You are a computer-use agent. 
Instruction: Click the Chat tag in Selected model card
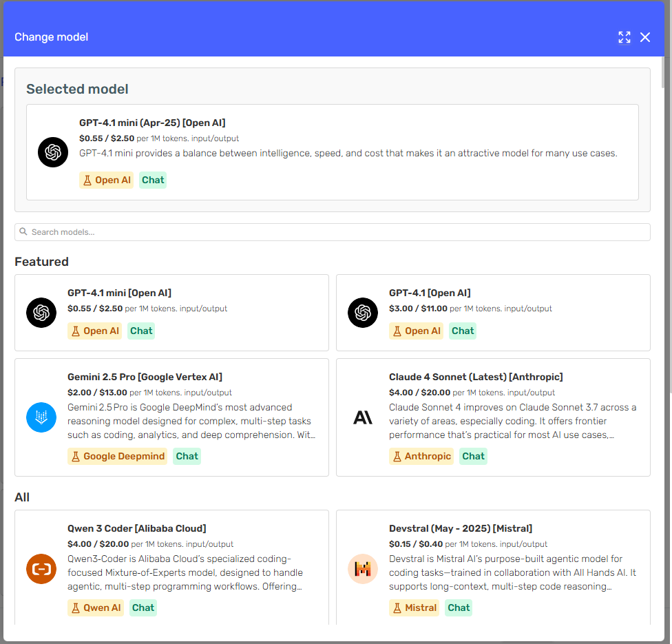(x=153, y=180)
